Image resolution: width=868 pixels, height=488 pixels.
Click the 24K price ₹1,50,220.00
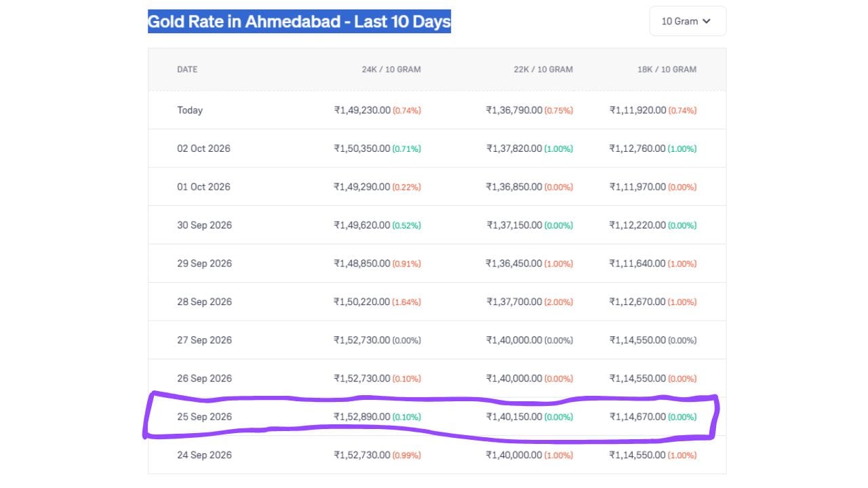[x=362, y=302]
